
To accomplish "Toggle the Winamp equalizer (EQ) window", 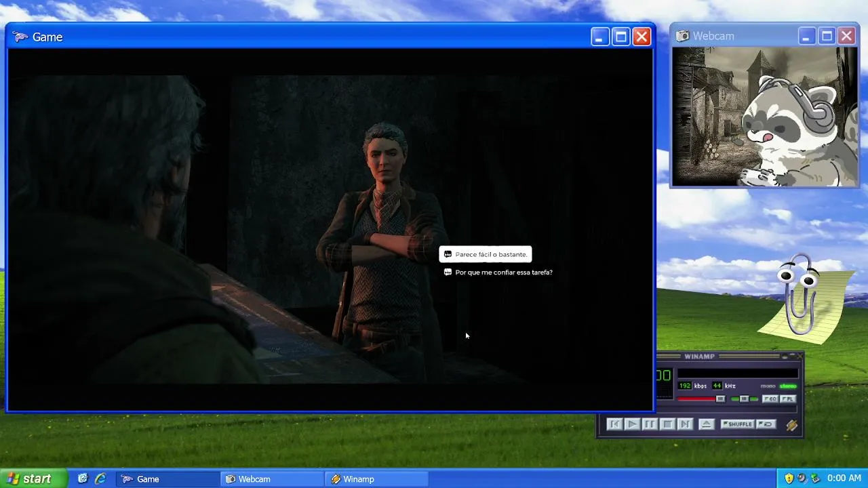I will [770, 399].
